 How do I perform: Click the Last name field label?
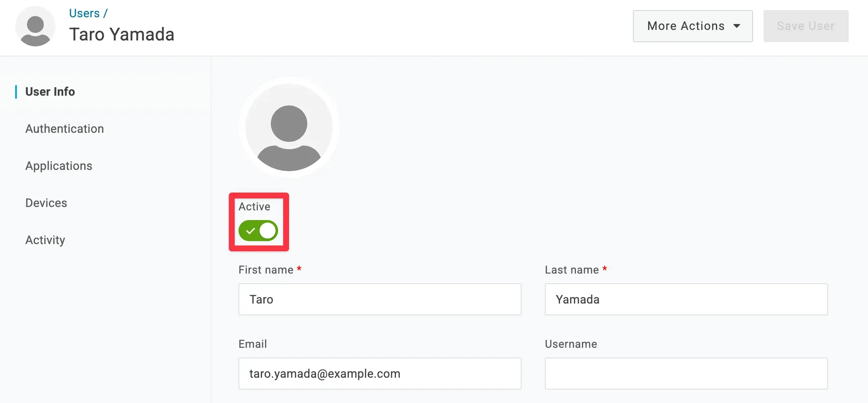click(x=572, y=270)
